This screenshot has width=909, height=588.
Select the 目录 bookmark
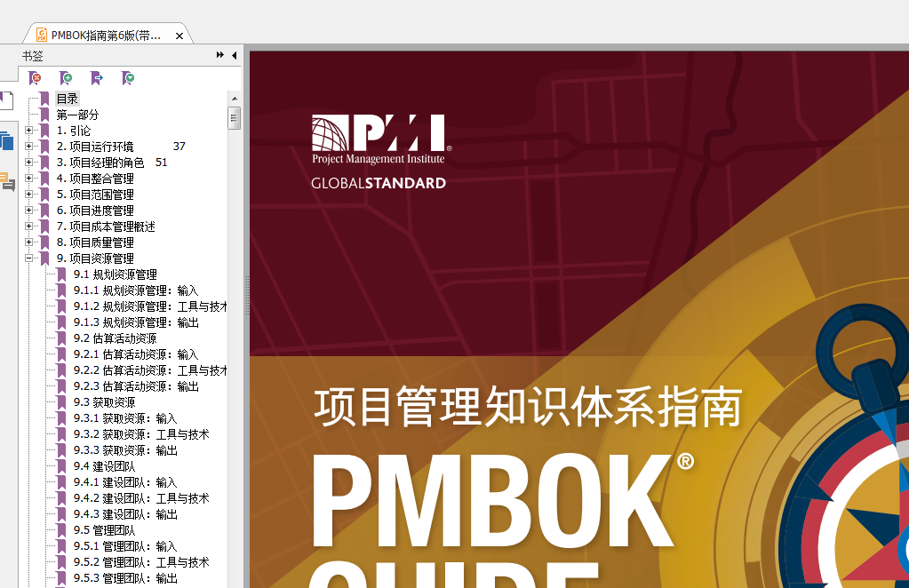point(68,99)
